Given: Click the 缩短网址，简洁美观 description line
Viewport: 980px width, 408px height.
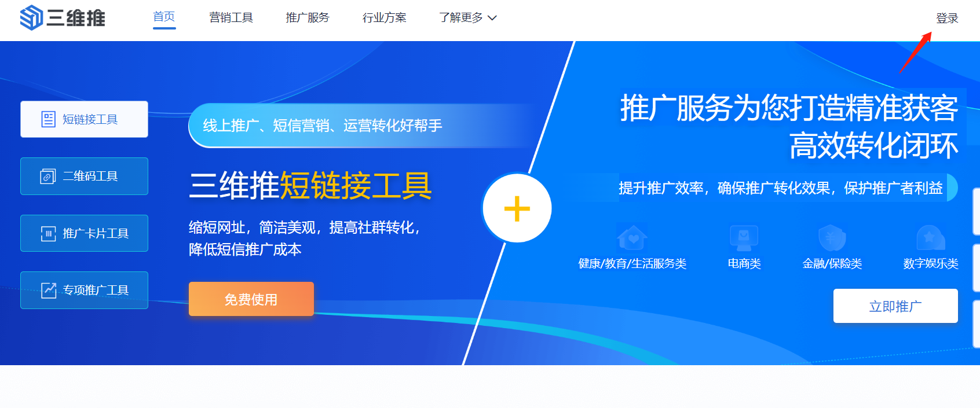Looking at the screenshot, I should [x=304, y=227].
